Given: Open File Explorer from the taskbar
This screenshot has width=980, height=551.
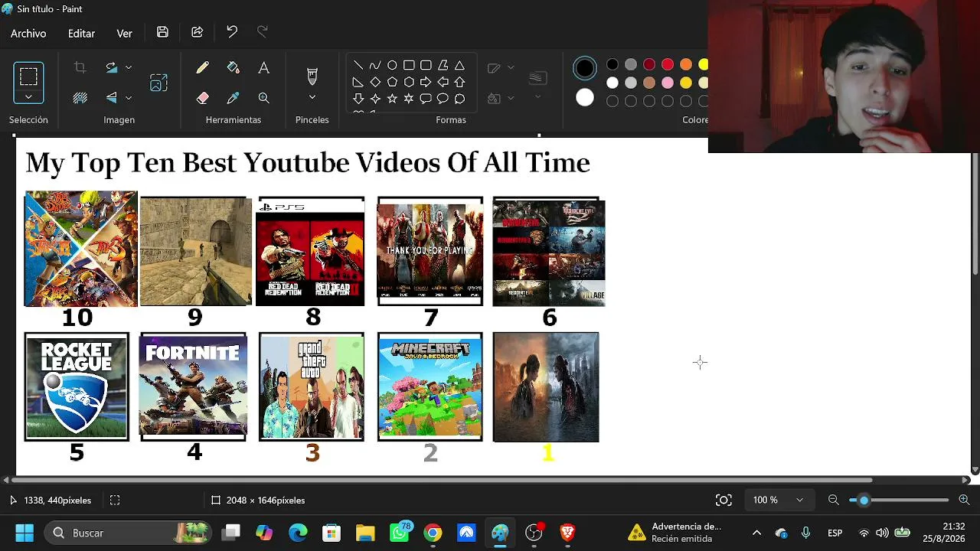Looking at the screenshot, I should tap(365, 533).
